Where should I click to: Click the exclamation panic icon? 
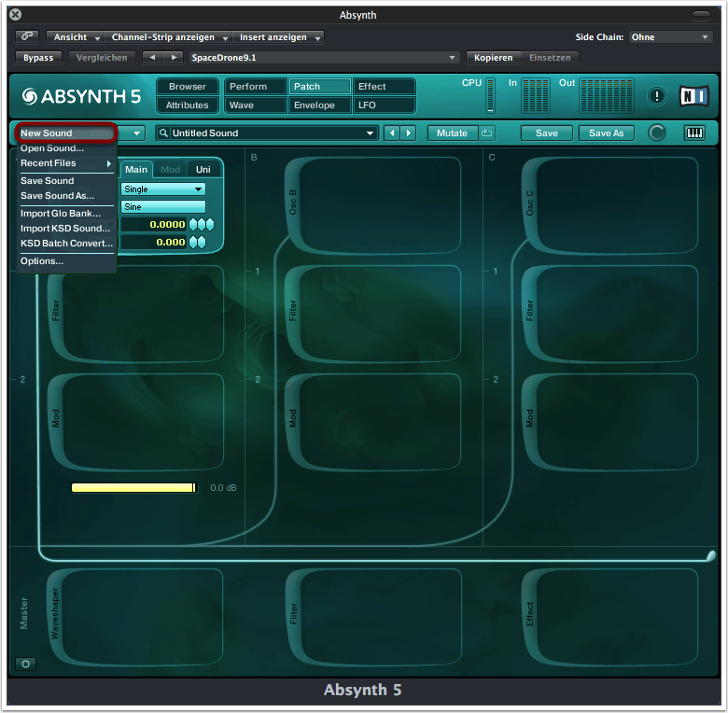pyautogui.click(x=657, y=96)
